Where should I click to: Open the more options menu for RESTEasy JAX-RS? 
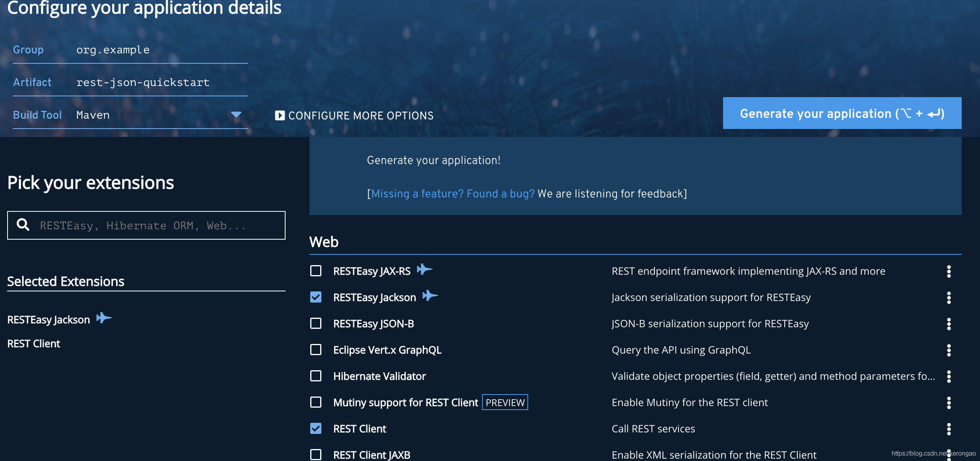pos(949,272)
